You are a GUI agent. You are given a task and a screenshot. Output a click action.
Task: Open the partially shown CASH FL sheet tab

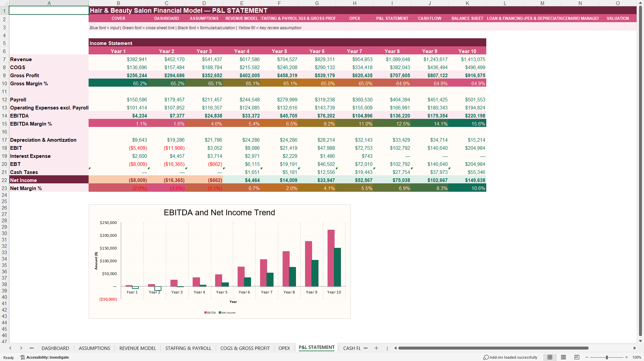click(351, 348)
